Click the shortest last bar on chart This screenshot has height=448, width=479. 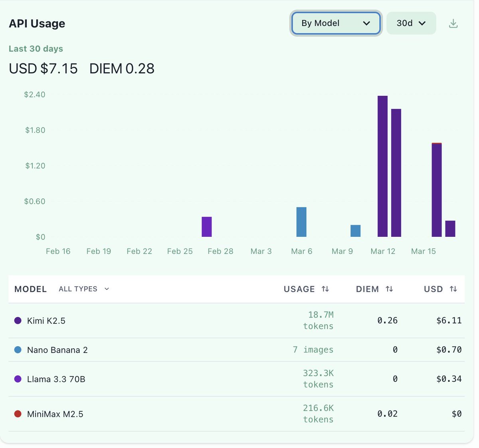(450, 229)
